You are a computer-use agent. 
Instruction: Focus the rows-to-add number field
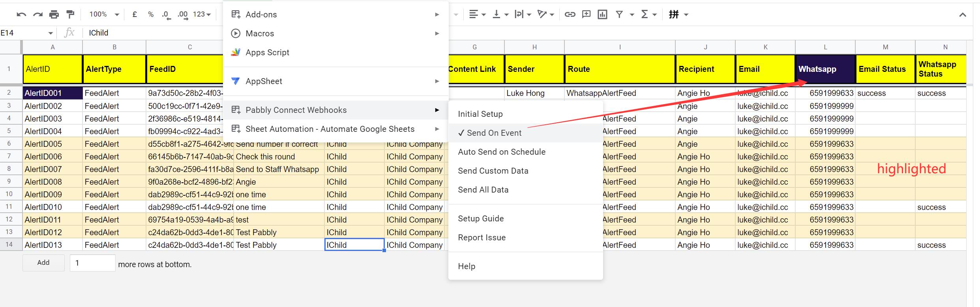tap(92, 263)
